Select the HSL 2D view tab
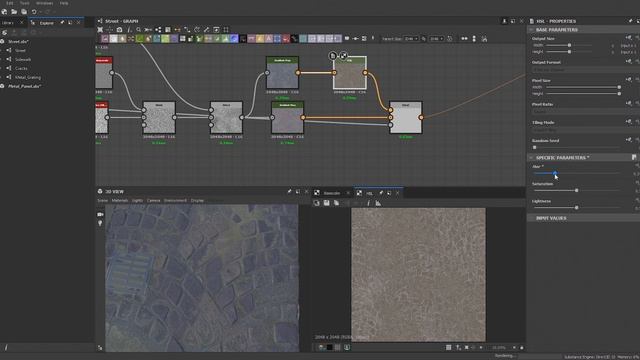This screenshot has width=640, height=360. [369, 193]
